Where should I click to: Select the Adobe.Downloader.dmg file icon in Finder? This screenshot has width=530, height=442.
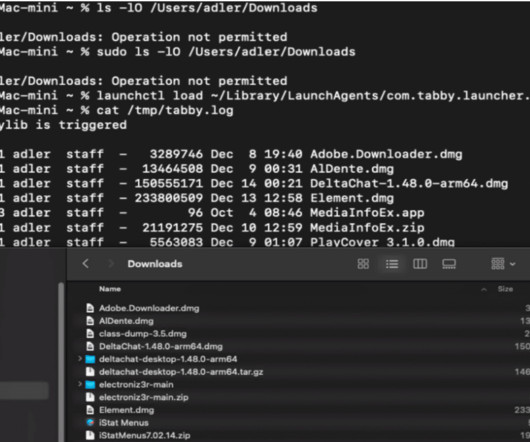(x=90, y=308)
